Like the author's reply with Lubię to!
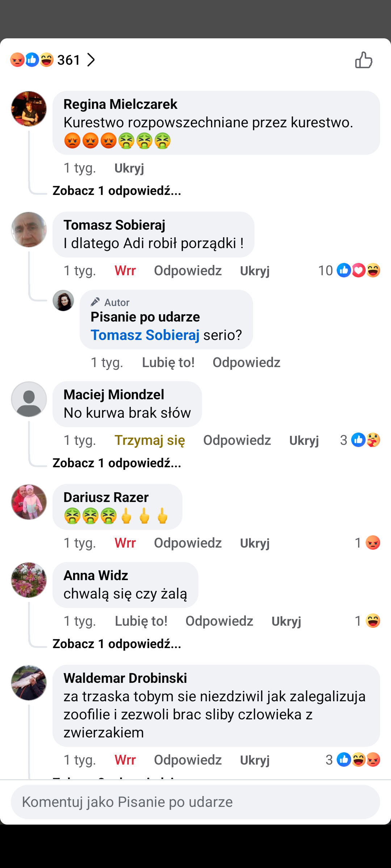Image resolution: width=391 pixels, height=868 pixels. pyautogui.click(x=168, y=362)
